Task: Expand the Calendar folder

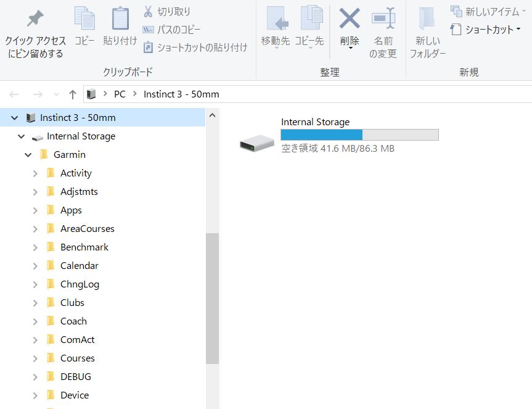Action: pyautogui.click(x=35, y=266)
